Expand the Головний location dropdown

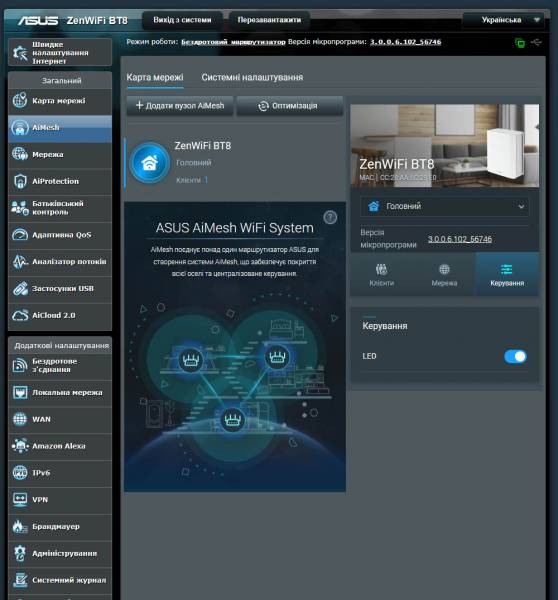(x=445, y=206)
